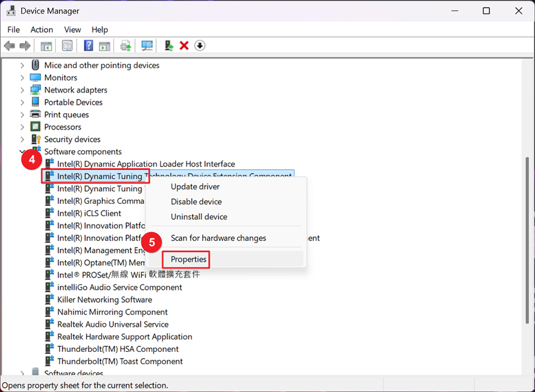
Task: Click the Properties sheet toolbar icon
Action: point(67,46)
